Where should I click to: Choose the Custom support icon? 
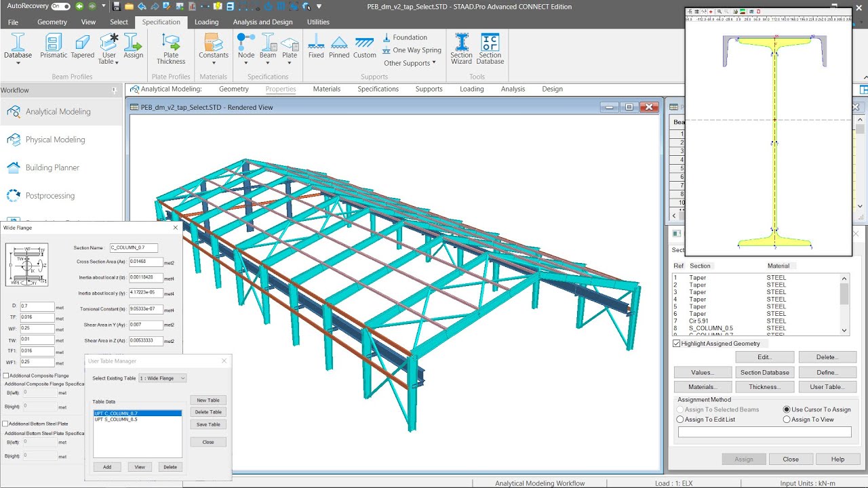364,47
